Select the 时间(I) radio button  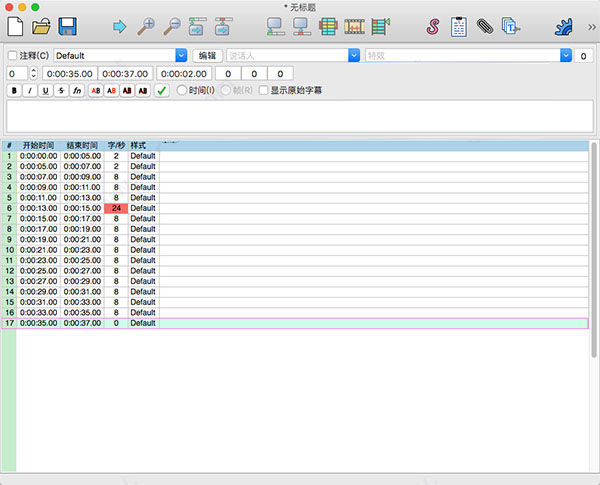coord(182,90)
